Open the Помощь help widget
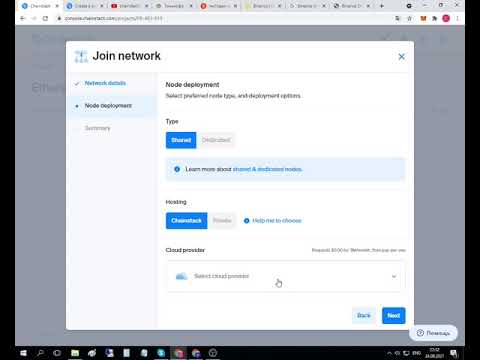 (433, 333)
